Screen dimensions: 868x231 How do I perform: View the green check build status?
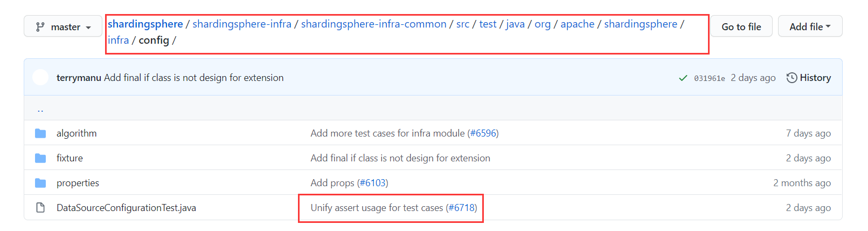click(683, 78)
